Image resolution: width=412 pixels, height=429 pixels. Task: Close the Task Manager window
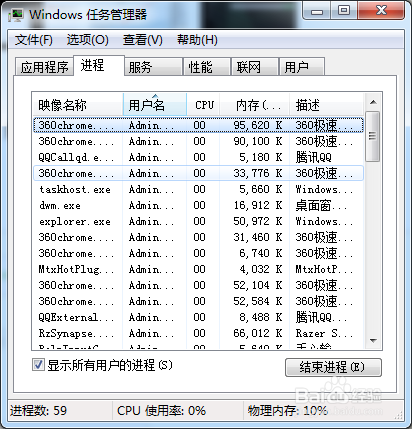coord(381,11)
